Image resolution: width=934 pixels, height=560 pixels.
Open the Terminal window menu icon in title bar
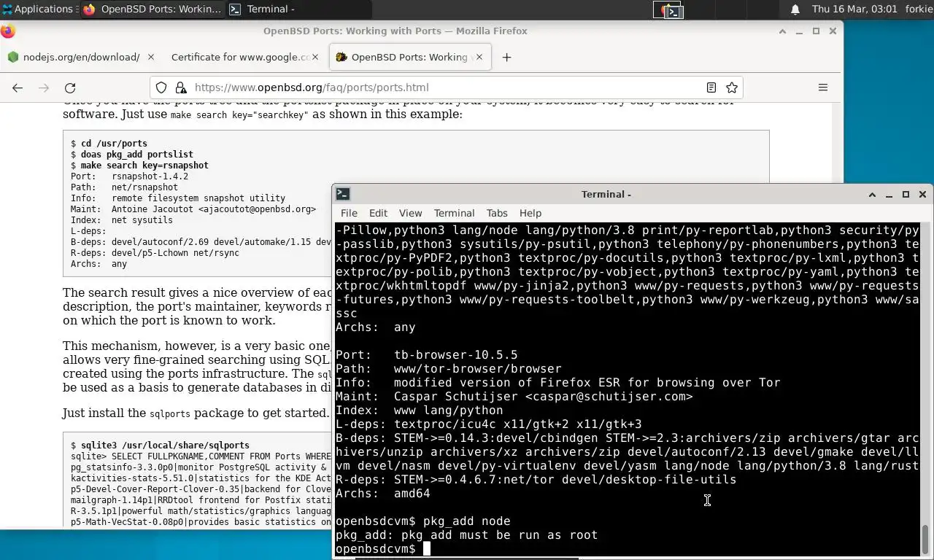pos(342,194)
